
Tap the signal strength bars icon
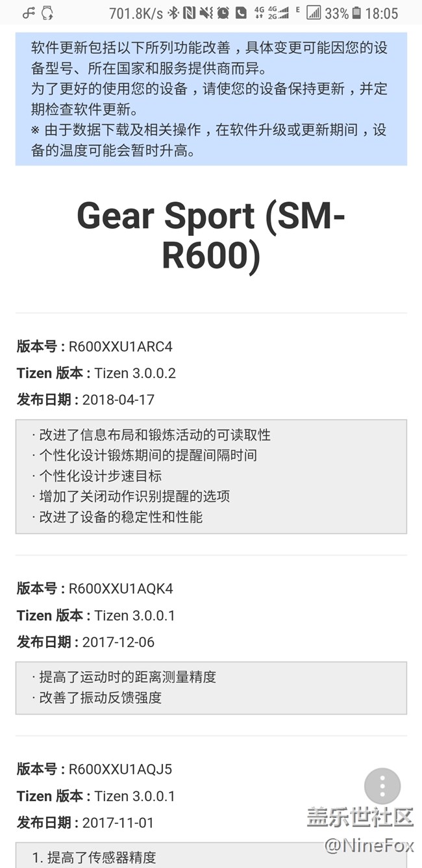click(x=314, y=13)
